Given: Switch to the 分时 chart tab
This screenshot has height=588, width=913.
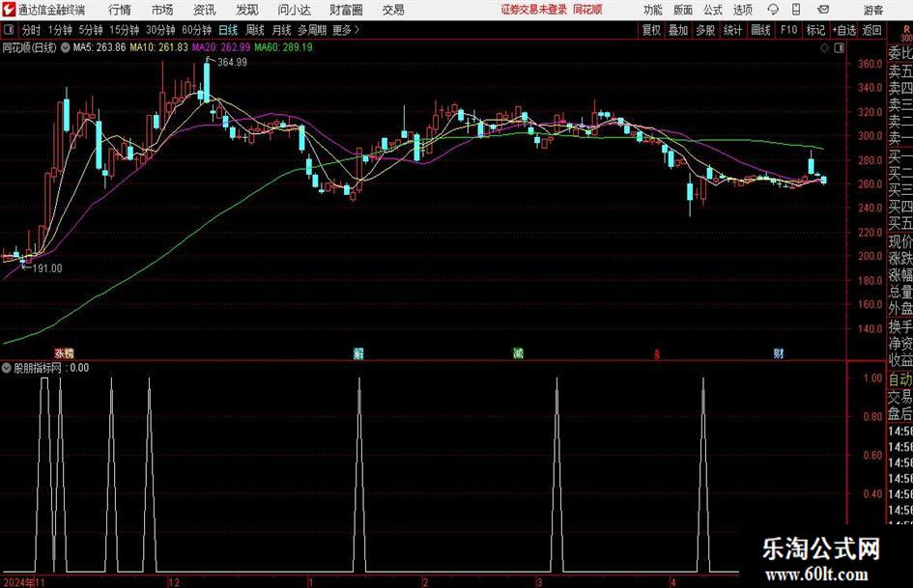Looking at the screenshot, I should (x=32, y=30).
